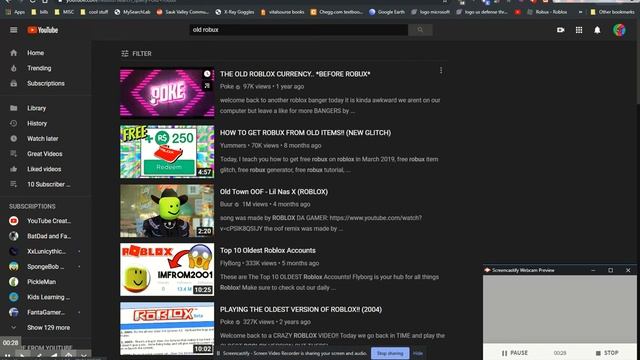Open the Roblox bookmark
The height and width of the screenshot is (360, 640).
tap(547, 12)
